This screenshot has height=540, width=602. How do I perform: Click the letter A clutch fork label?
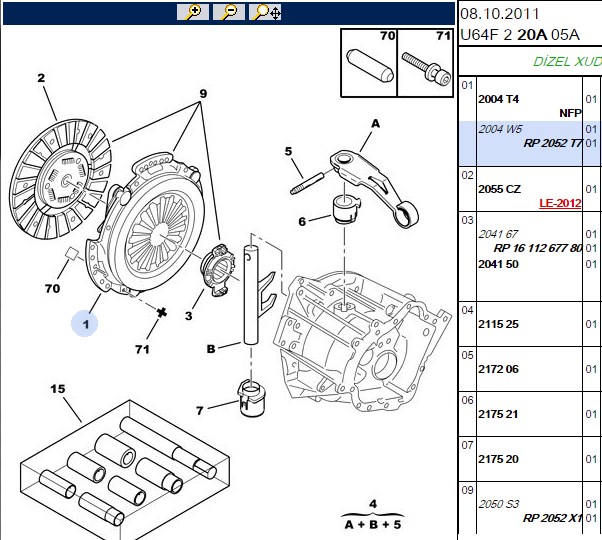coord(375,124)
